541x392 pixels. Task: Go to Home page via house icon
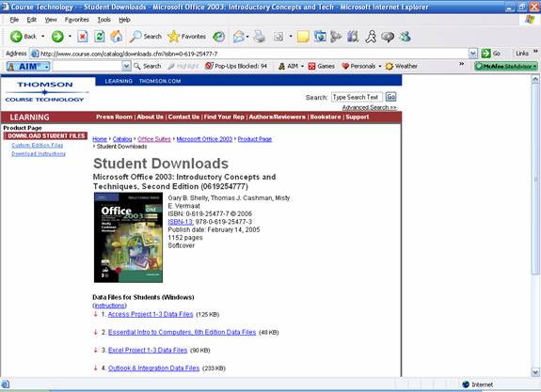tap(117, 37)
